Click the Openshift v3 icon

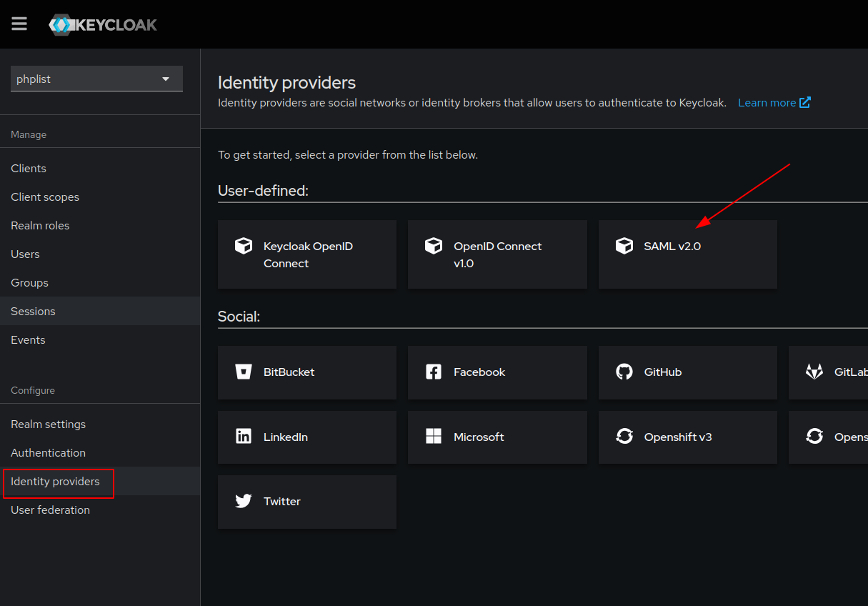point(624,437)
